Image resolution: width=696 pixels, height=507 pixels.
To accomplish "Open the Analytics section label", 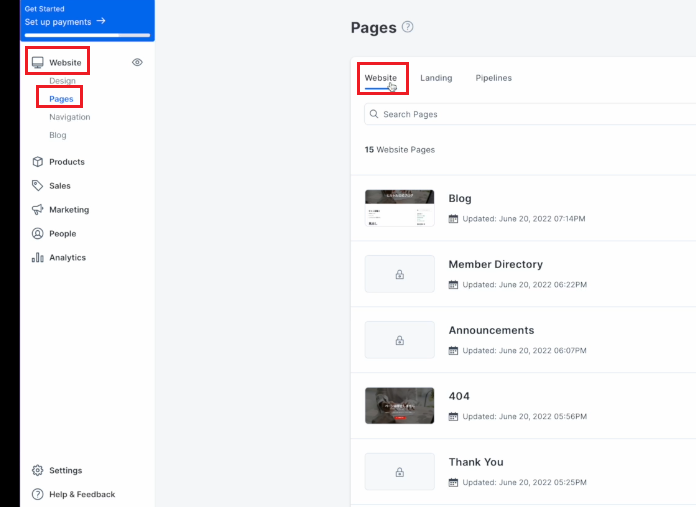I will pyautogui.click(x=67, y=258).
